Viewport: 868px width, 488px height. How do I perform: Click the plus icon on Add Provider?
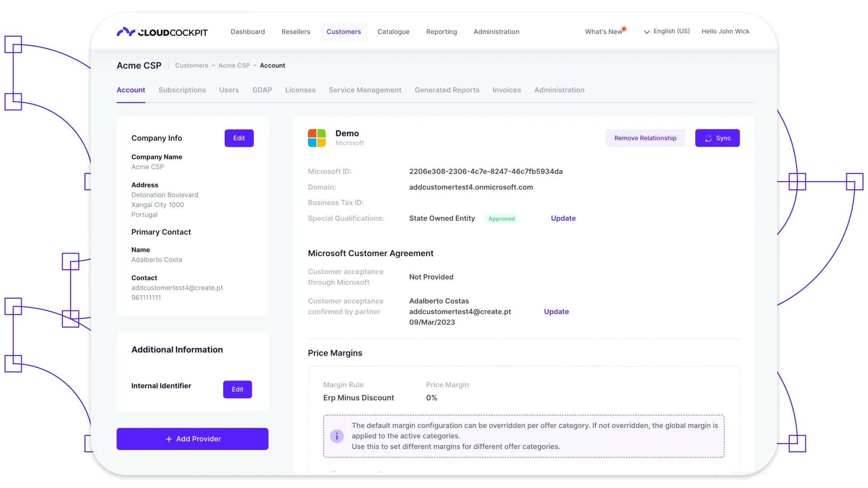(169, 439)
